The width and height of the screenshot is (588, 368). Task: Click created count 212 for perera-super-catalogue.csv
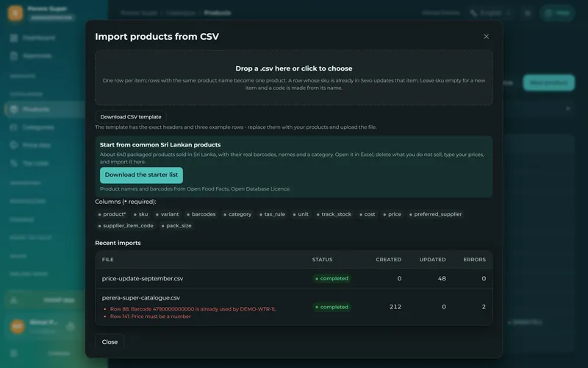coord(395,307)
